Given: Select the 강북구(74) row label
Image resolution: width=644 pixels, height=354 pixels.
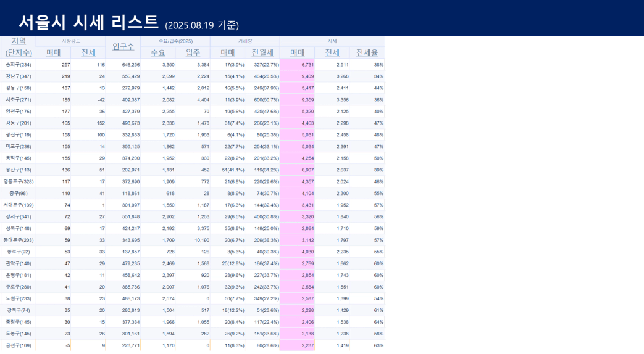Looking at the screenshot, I should [x=18, y=310].
